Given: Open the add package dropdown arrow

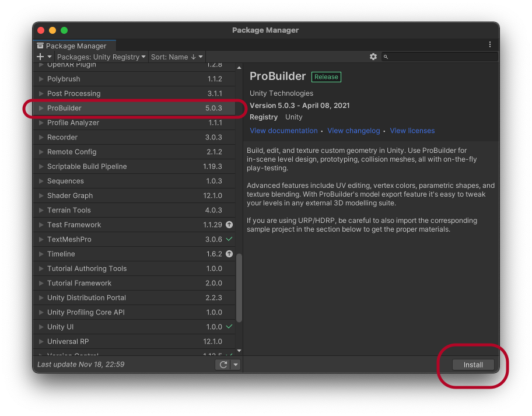Looking at the screenshot, I should (x=50, y=57).
